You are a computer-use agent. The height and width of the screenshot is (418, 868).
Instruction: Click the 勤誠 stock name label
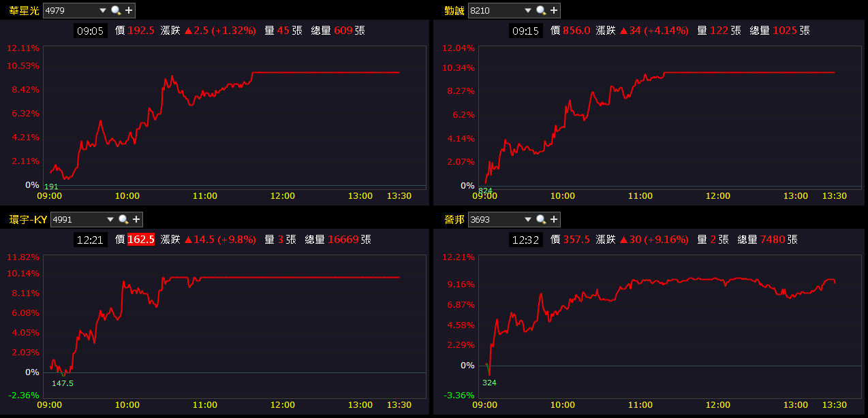pos(454,10)
